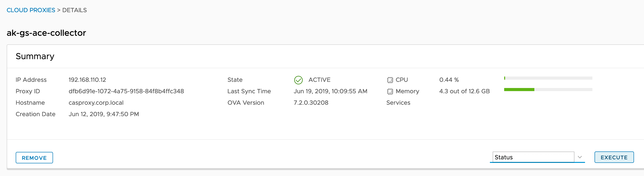Click the chevron arrow beside Status

pos(580,157)
